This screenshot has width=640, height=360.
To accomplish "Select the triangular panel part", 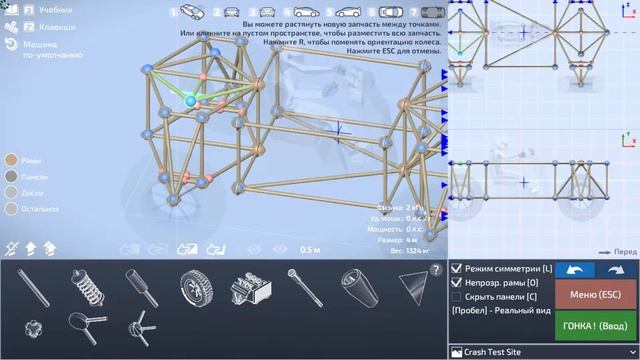I will 413,288.
